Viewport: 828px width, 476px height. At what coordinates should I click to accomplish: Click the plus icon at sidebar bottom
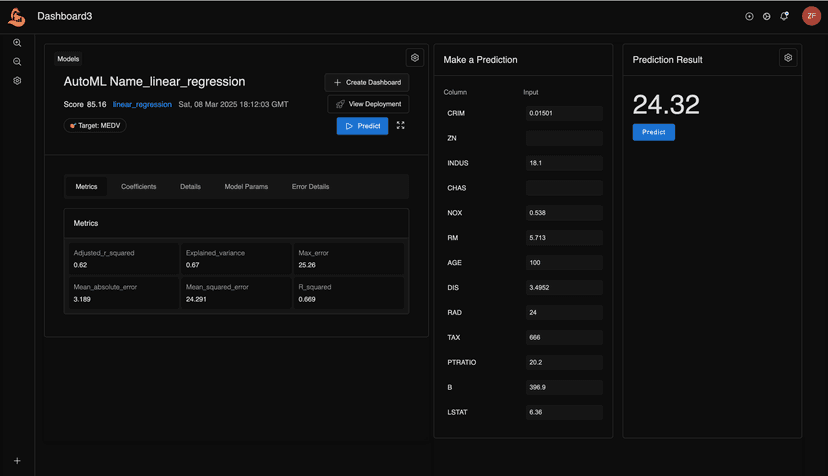pos(17,461)
